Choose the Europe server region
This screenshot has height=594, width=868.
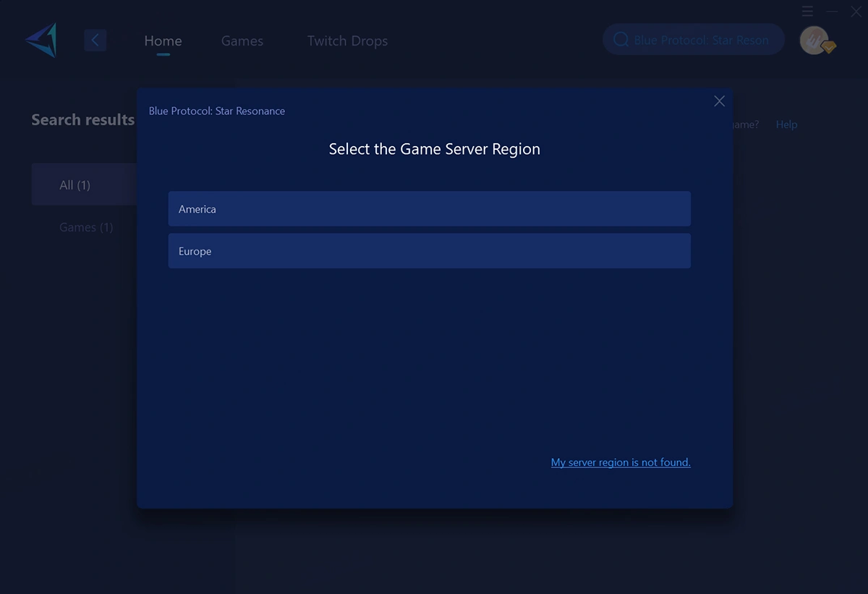(x=429, y=251)
